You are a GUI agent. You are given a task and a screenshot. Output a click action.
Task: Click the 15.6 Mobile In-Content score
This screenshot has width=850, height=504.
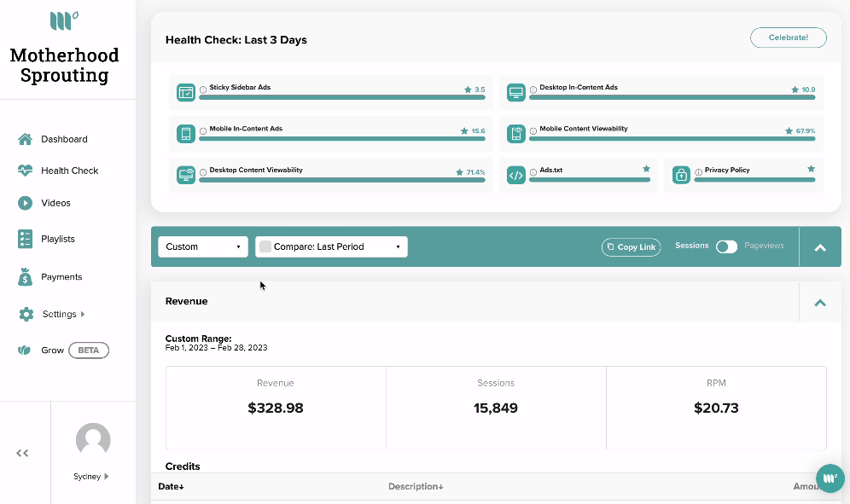click(x=478, y=131)
